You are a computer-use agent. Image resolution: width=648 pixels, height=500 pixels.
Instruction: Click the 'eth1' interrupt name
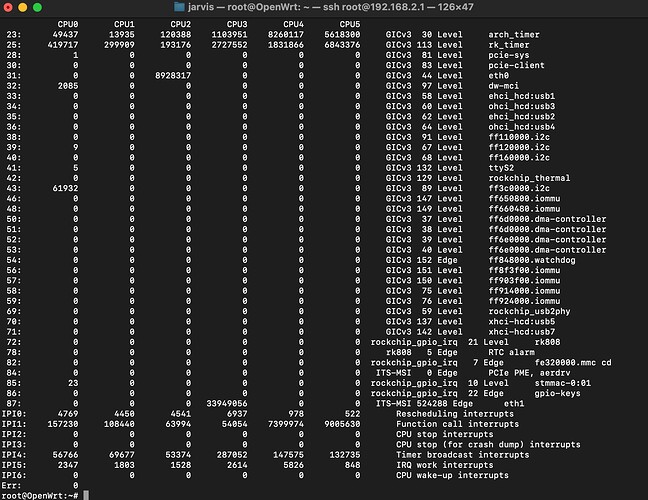click(x=514, y=404)
